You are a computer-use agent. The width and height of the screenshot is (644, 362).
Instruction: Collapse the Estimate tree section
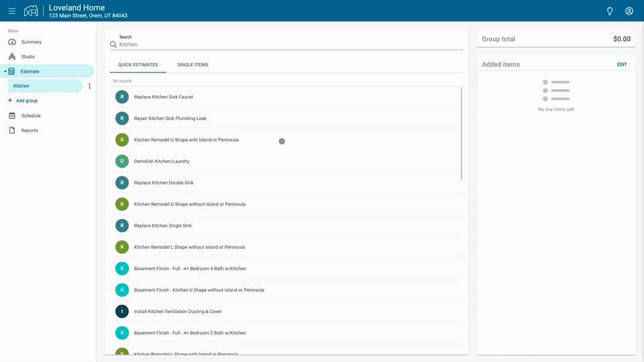tap(5, 72)
